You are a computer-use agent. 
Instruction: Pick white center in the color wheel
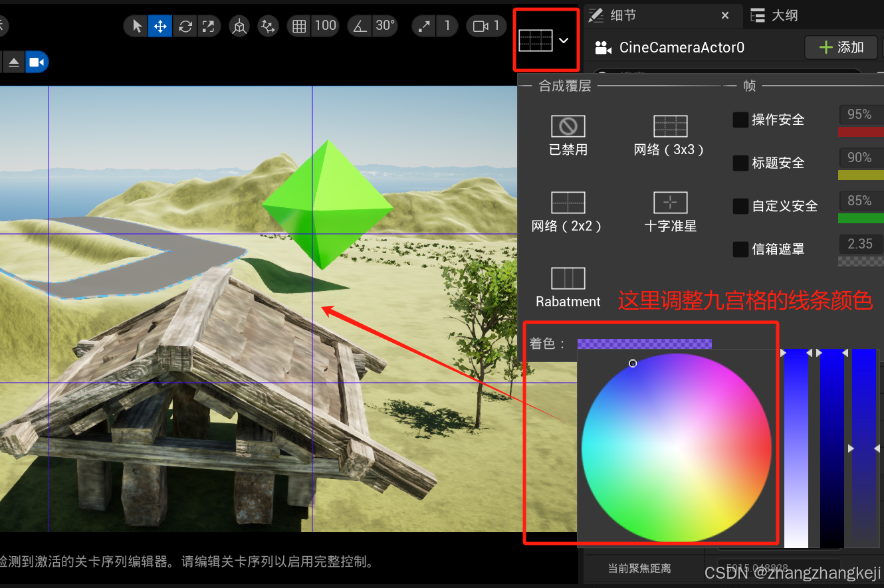[677, 448]
